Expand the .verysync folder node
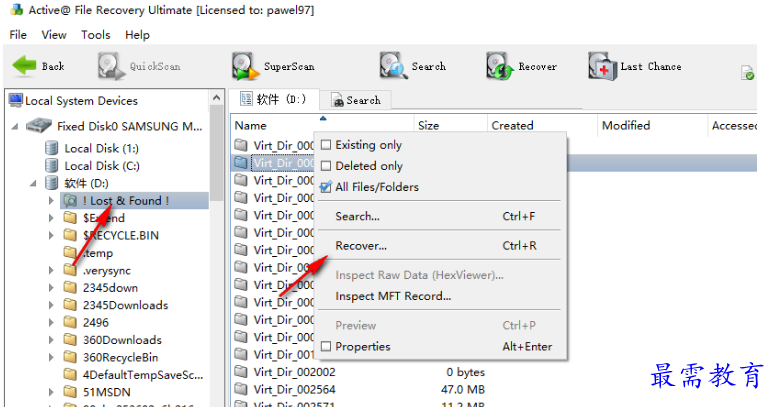The height and width of the screenshot is (407, 772). [x=51, y=270]
